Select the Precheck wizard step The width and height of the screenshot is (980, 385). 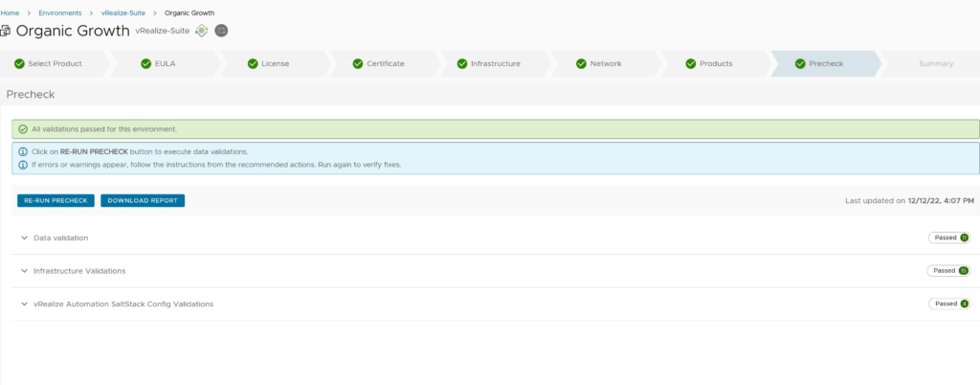point(825,64)
